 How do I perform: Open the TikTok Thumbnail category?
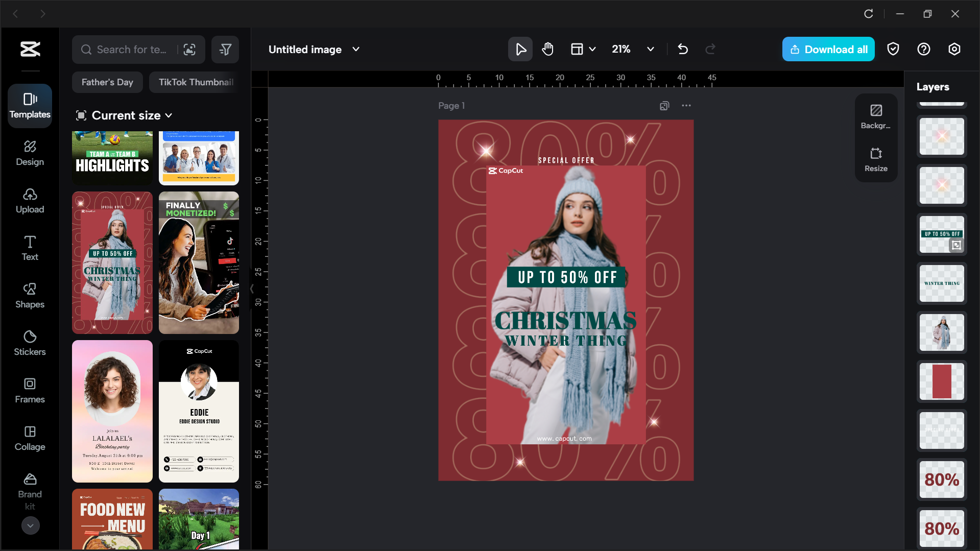tap(196, 82)
